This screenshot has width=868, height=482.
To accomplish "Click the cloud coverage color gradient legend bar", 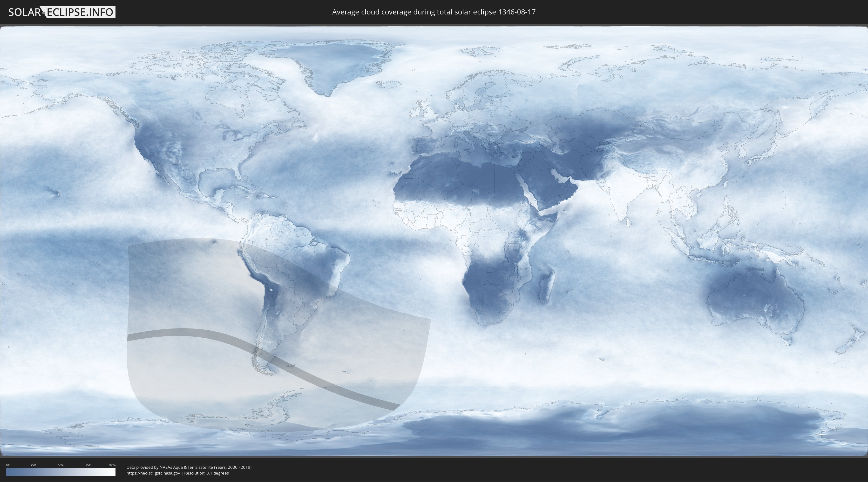I will (61, 472).
